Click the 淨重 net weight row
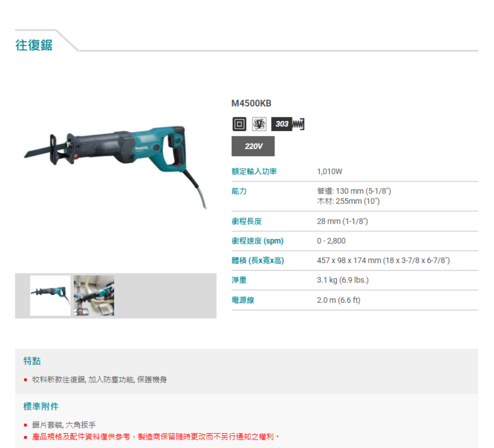 (355, 280)
